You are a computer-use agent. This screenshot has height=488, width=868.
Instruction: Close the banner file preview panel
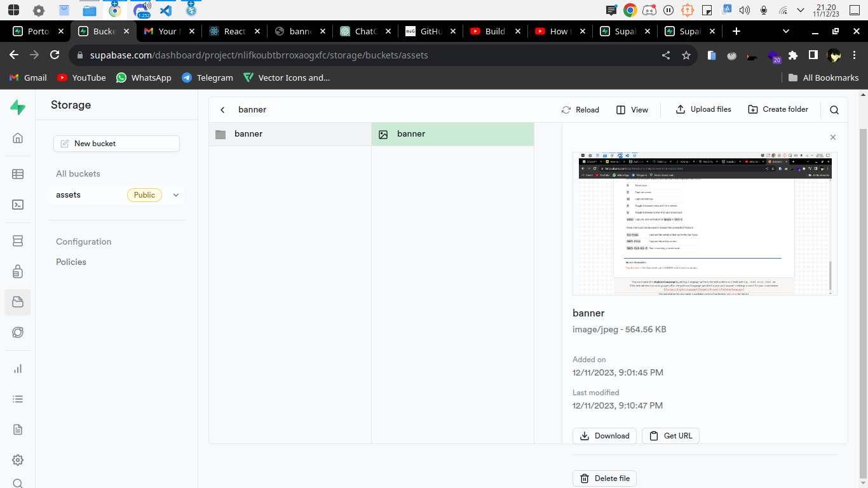pyautogui.click(x=833, y=137)
